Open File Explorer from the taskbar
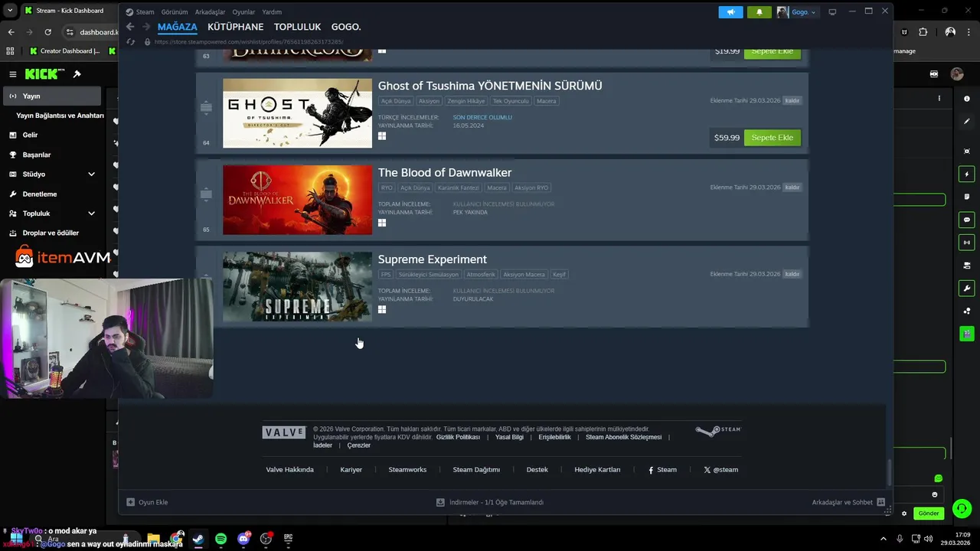 (153, 539)
